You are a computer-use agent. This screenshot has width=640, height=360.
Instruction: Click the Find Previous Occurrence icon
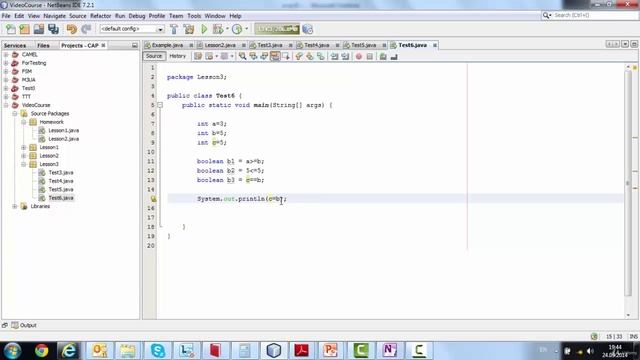253,56
